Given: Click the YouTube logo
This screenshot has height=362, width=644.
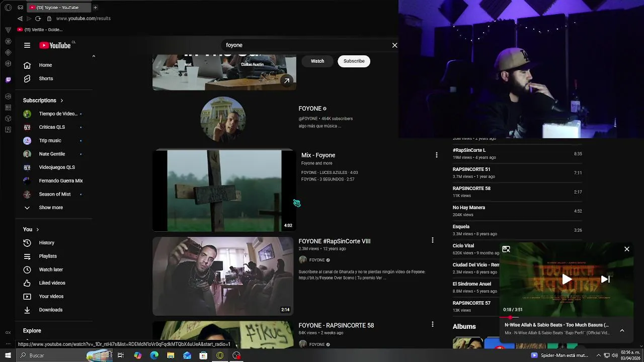Looking at the screenshot, I should 55,45.
